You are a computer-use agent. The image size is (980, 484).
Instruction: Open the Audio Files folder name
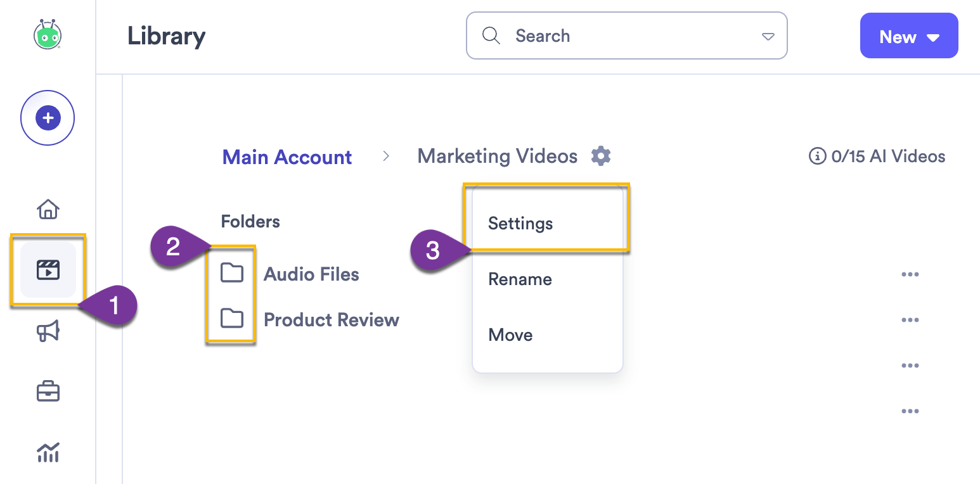click(x=311, y=274)
